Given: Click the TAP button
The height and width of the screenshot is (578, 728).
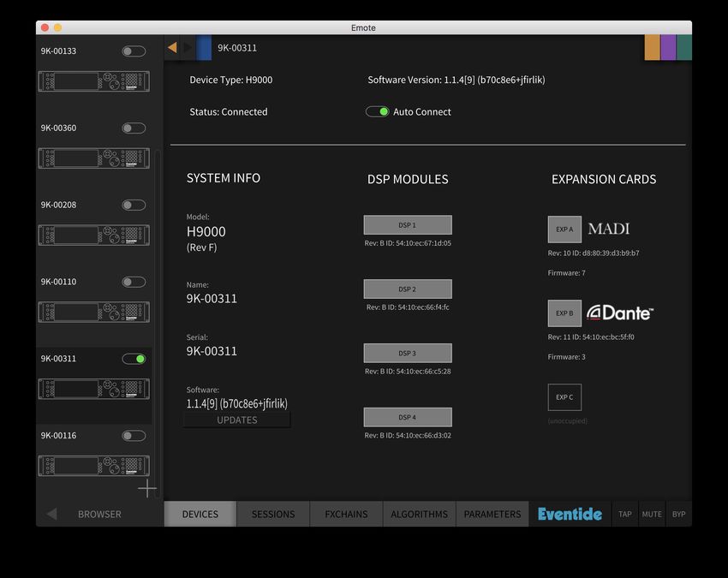Looking at the screenshot, I should pyautogui.click(x=625, y=514).
